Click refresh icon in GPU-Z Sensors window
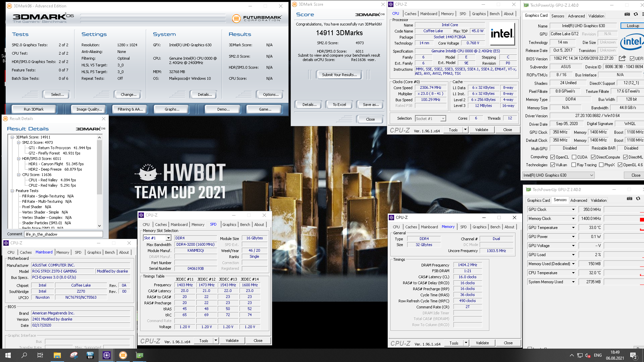Viewport: 644px width, 362px height. [638, 199]
